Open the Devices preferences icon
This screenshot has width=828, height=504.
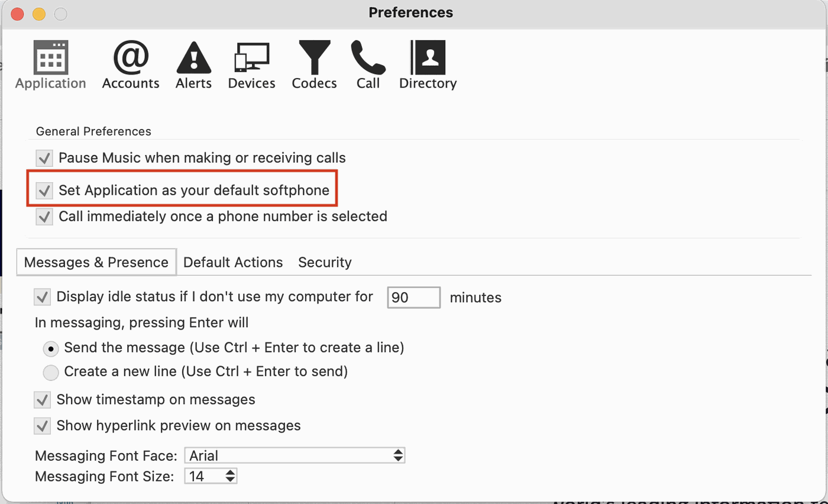(x=251, y=64)
